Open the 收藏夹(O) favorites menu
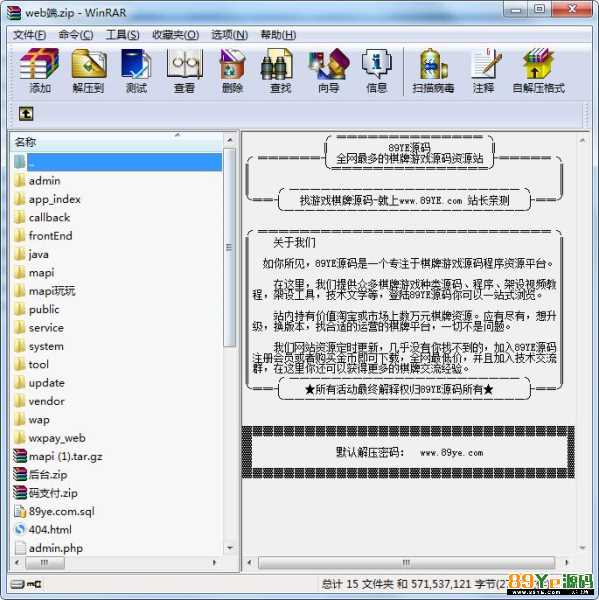Screen dimensions: 599x600 (175, 35)
